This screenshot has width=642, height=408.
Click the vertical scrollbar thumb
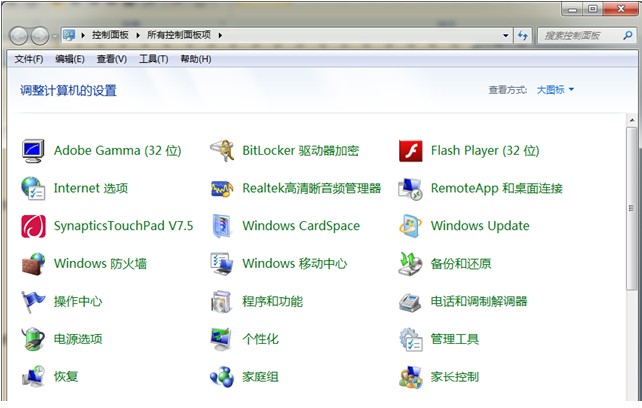(632, 209)
